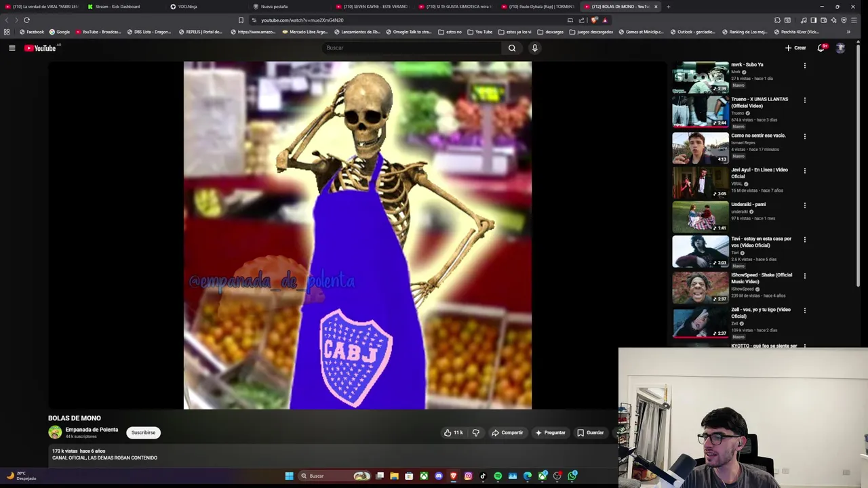868x488 pixels.
Task: Reload the page with the refresh icon
Action: 26,20
